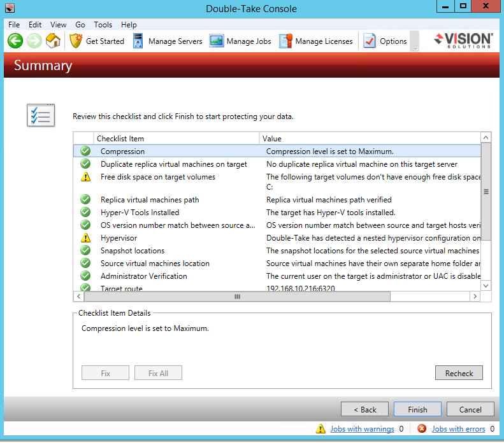Image resolution: width=504 pixels, height=443 pixels.
Task: Click the horizontal scroll left arrow
Action: pyautogui.click(x=79, y=297)
